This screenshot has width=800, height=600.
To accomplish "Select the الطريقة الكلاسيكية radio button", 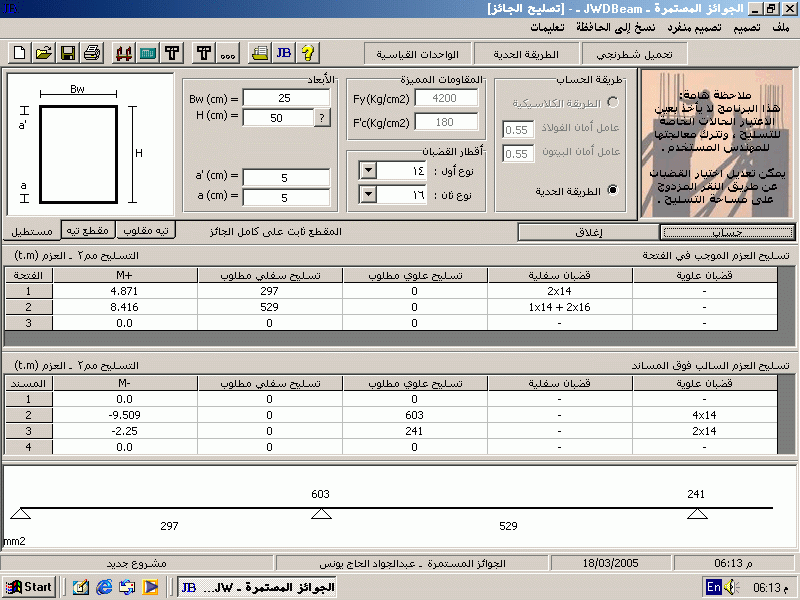I will [613, 102].
